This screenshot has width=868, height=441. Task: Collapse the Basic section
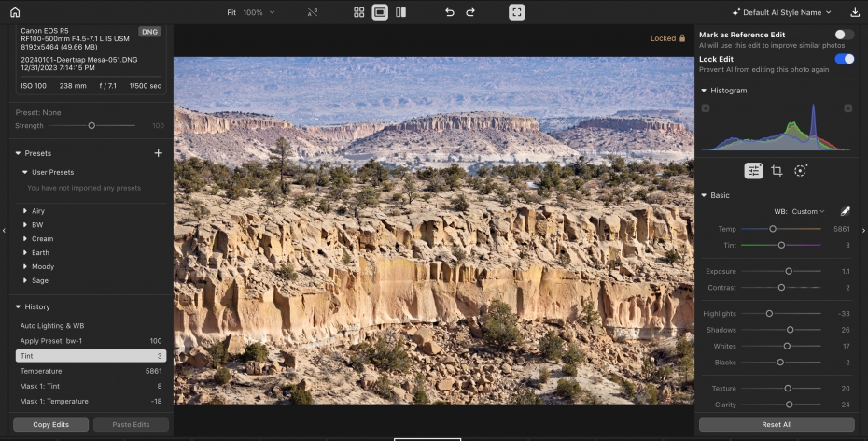(704, 195)
